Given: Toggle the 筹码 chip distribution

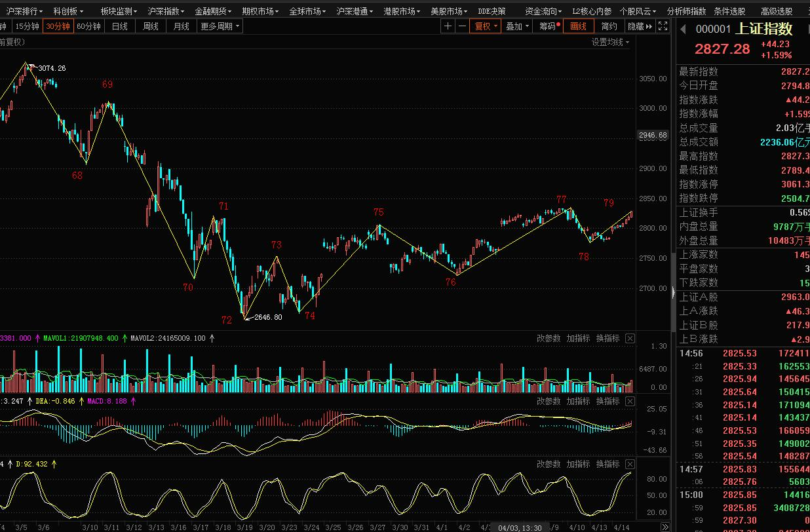Looking at the screenshot, I should (x=547, y=26).
